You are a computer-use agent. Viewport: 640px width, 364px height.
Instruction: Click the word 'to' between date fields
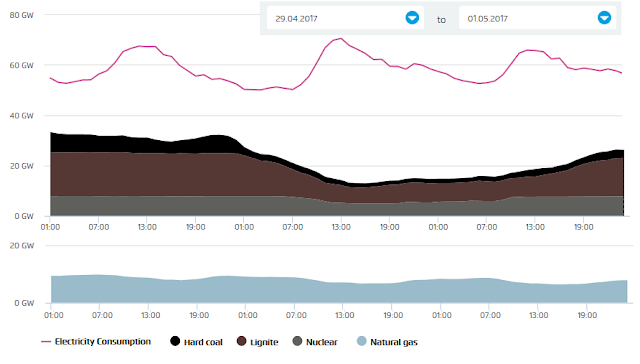(x=441, y=20)
